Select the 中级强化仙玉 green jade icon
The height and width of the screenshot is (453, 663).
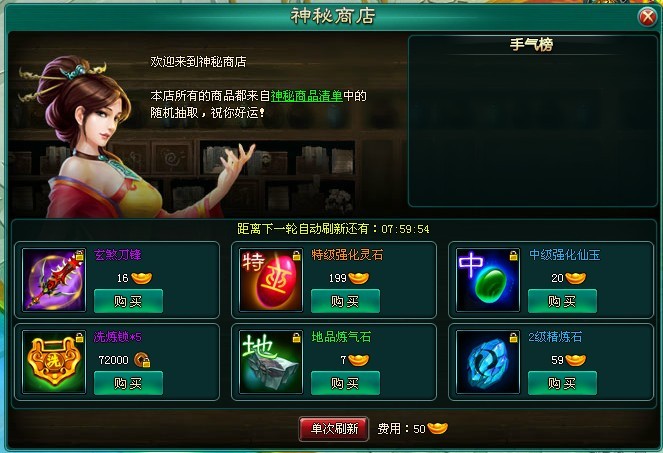(488, 280)
